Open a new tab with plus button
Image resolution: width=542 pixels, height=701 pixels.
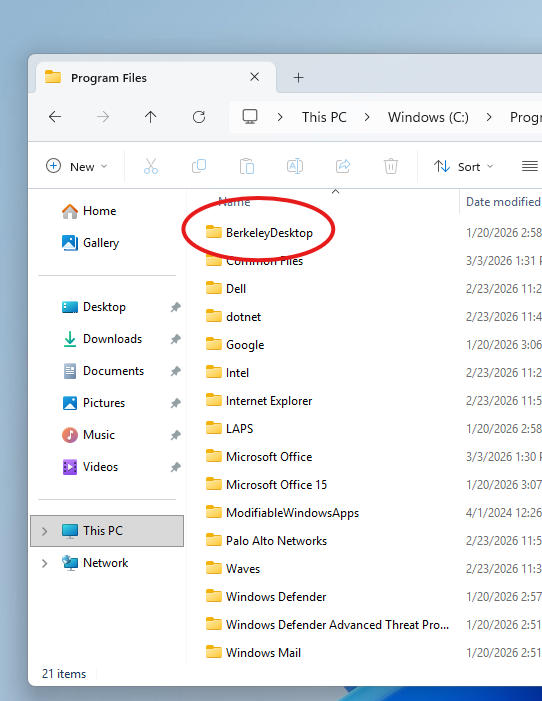[x=298, y=78]
